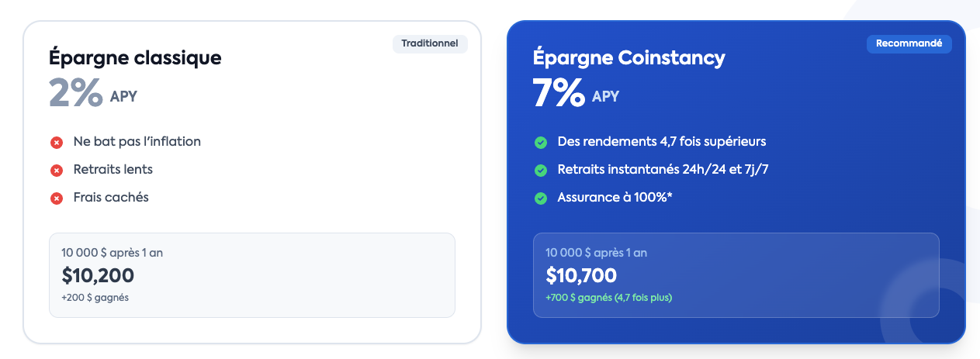Image resolution: width=980 pixels, height=359 pixels.
Task: Click the $10,700 result amount
Action: coord(581,275)
